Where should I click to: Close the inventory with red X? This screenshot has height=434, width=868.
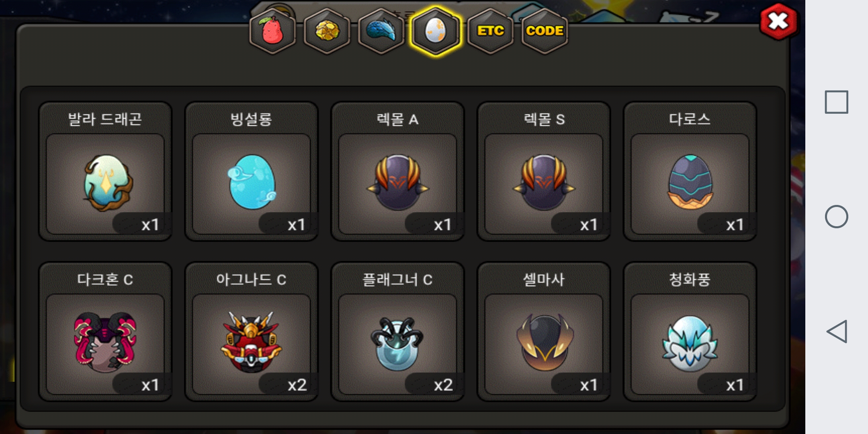click(778, 22)
